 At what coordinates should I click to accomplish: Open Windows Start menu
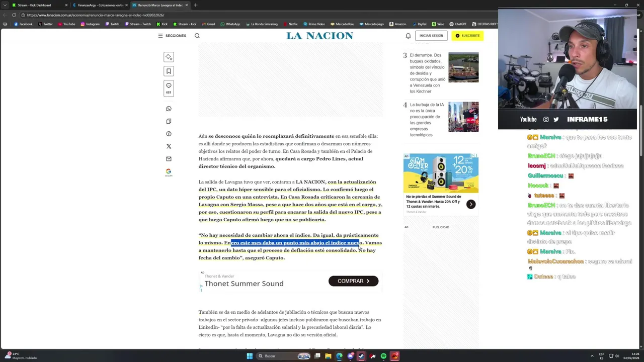(250, 356)
